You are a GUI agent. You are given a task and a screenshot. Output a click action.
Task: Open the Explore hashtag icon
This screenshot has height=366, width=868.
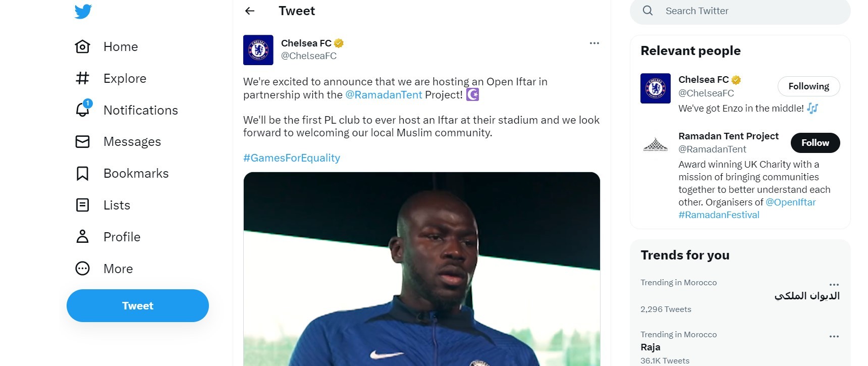pyautogui.click(x=82, y=78)
